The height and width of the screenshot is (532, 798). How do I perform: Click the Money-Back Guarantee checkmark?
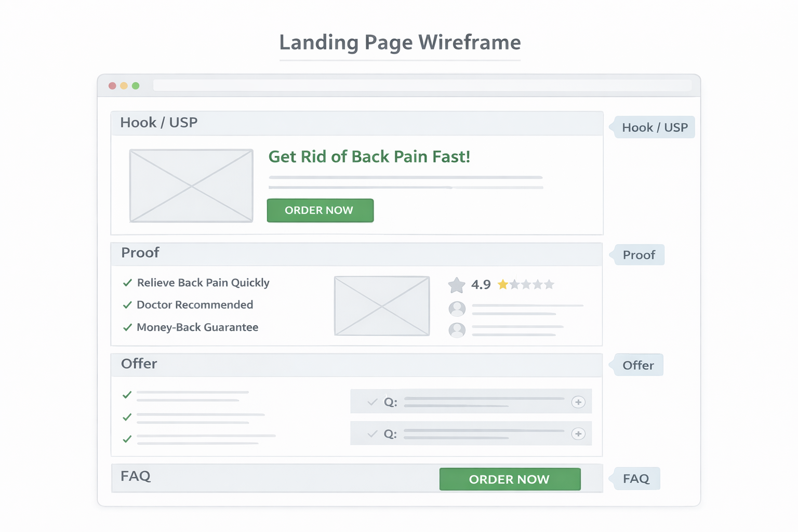(x=127, y=327)
